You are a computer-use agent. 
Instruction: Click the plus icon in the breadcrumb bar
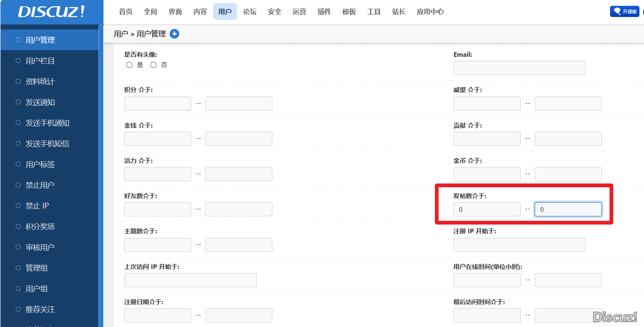174,34
